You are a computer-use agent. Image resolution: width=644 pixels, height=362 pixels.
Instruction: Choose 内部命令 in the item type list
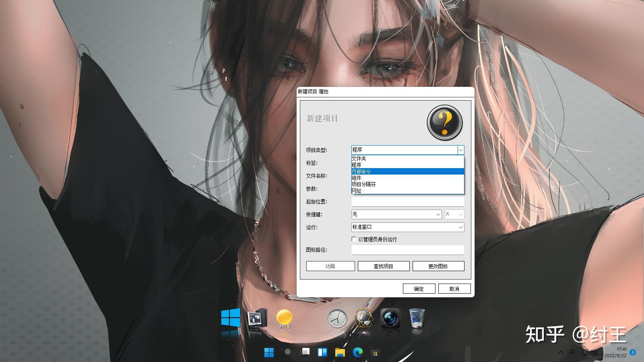(x=408, y=171)
